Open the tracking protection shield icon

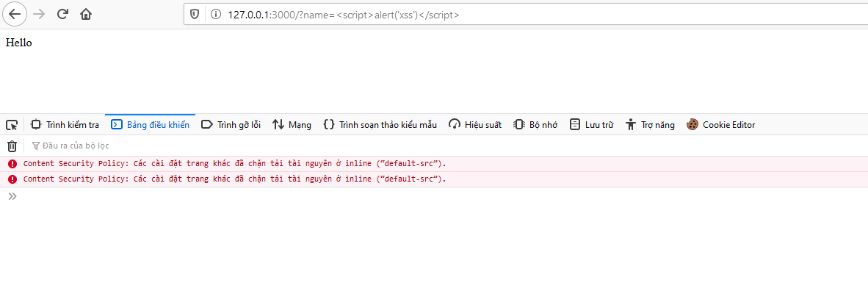coord(195,15)
